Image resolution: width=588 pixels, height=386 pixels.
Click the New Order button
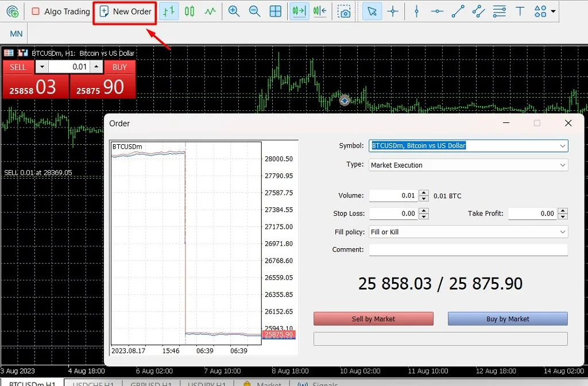coord(124,11)
